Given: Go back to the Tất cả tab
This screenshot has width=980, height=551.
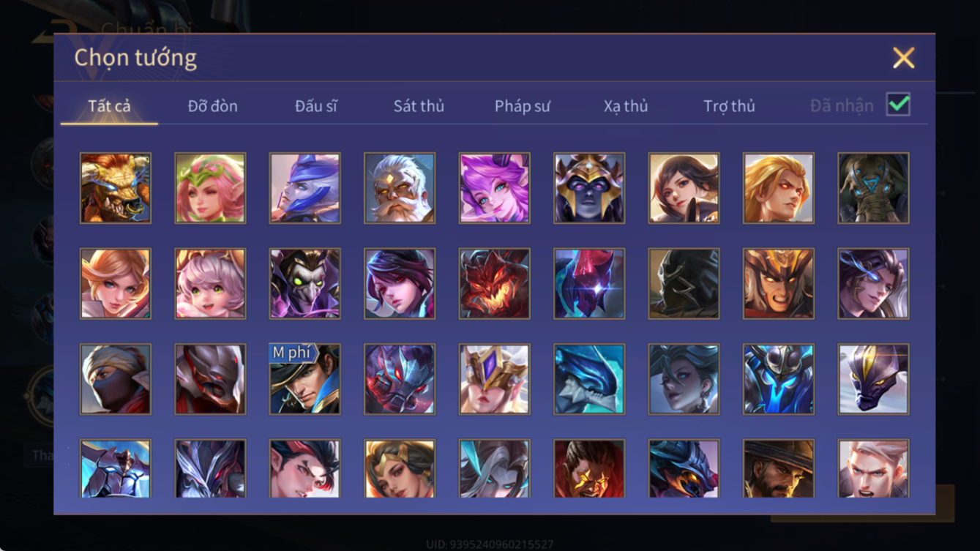Looking at the screenshot, I should (109, 106).
